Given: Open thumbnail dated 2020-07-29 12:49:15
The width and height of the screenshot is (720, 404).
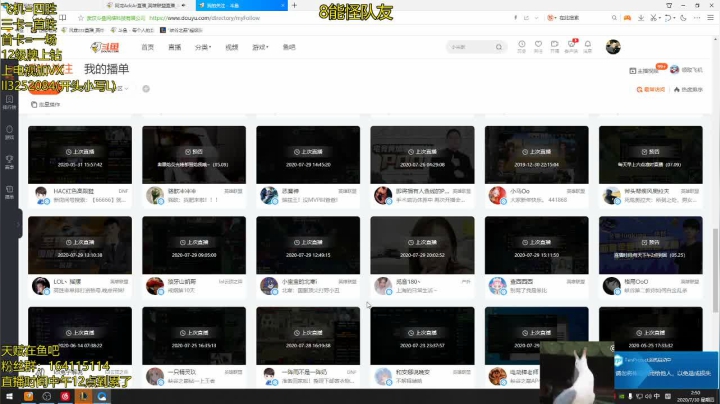Looking at the screenshot, I should pos(308,245).
